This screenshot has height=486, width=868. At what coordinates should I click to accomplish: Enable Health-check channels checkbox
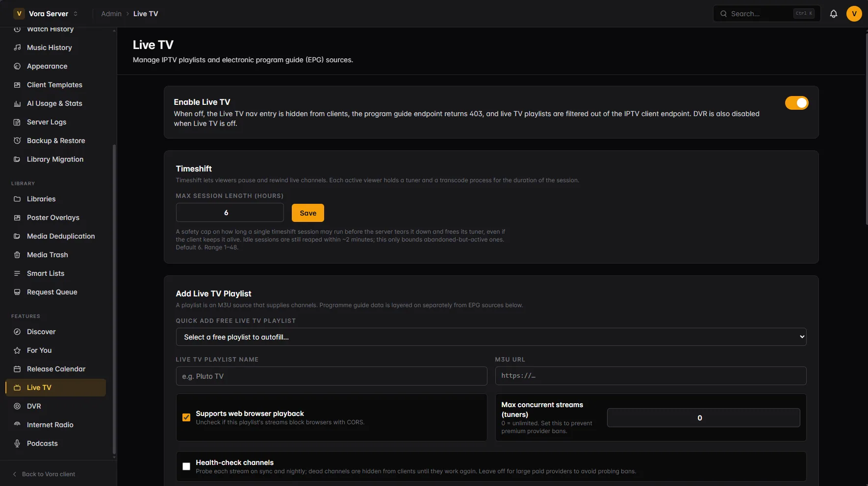tap(186, 466)
